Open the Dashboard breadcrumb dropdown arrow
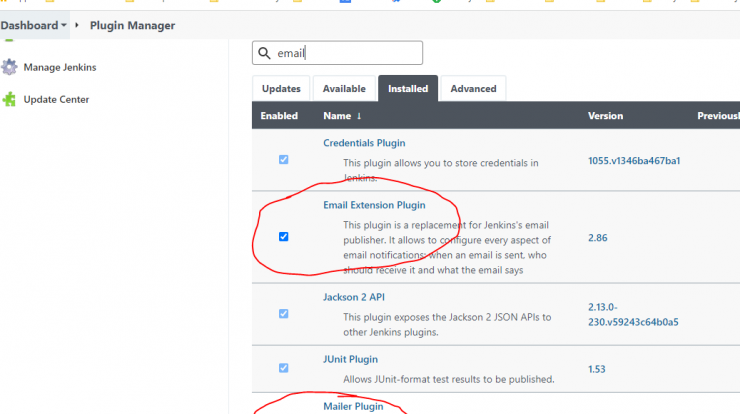Image resolution: width=740 pixels, height=414 pixels. pos(64,25)
